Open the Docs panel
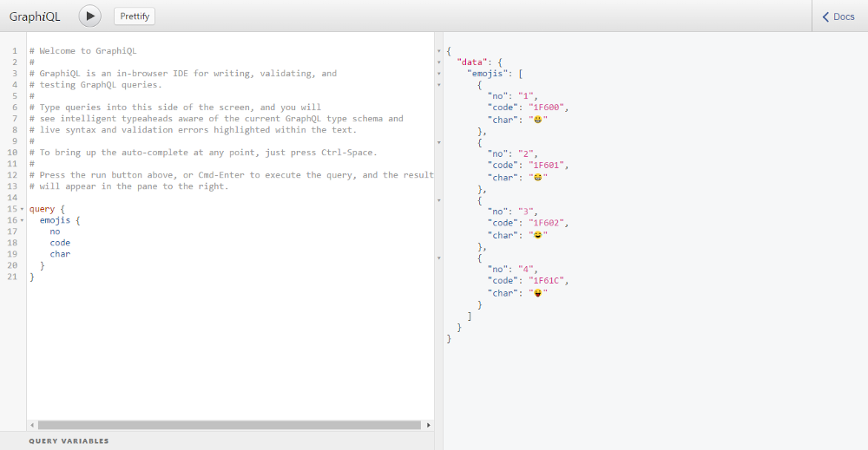The height and width of the screenshot is (450, 868). coord(838,16)
